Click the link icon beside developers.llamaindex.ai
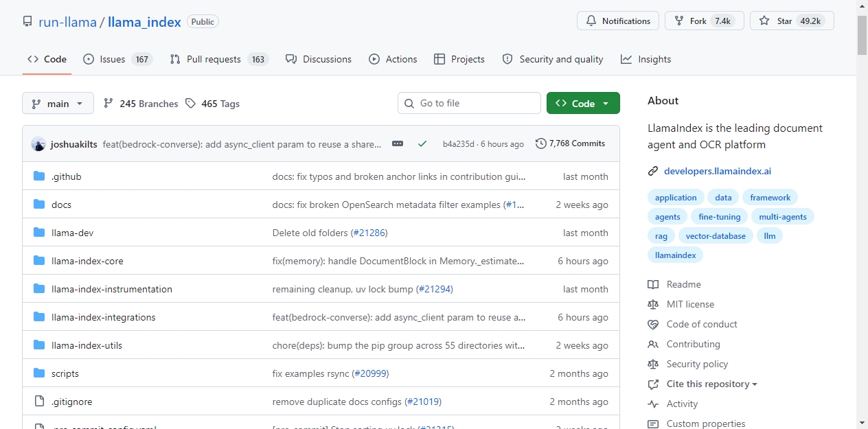This screenshot has width=868, height=429. pyautogui.click(x=653, y=172)
